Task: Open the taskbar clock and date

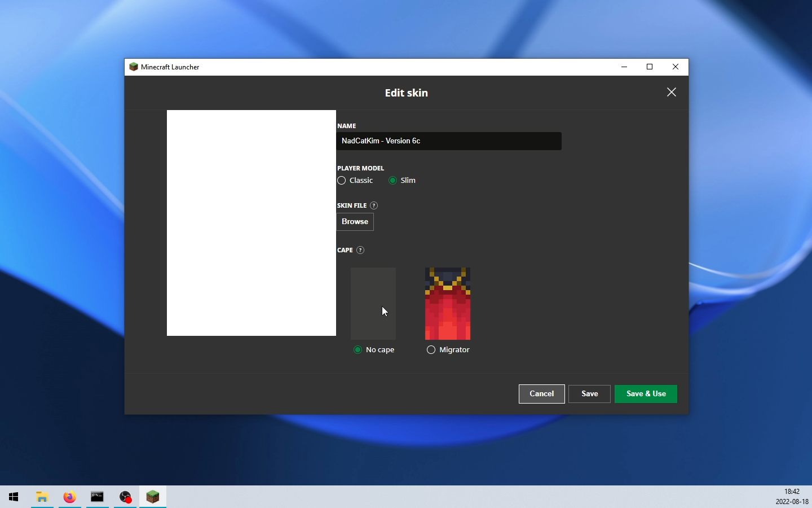Action: [792, 497]
